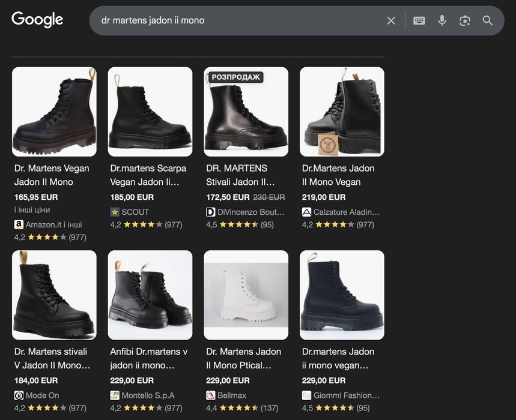Open Giommi Fashion… seller name
Screen dimensions: 516x420
pos(347,395)
